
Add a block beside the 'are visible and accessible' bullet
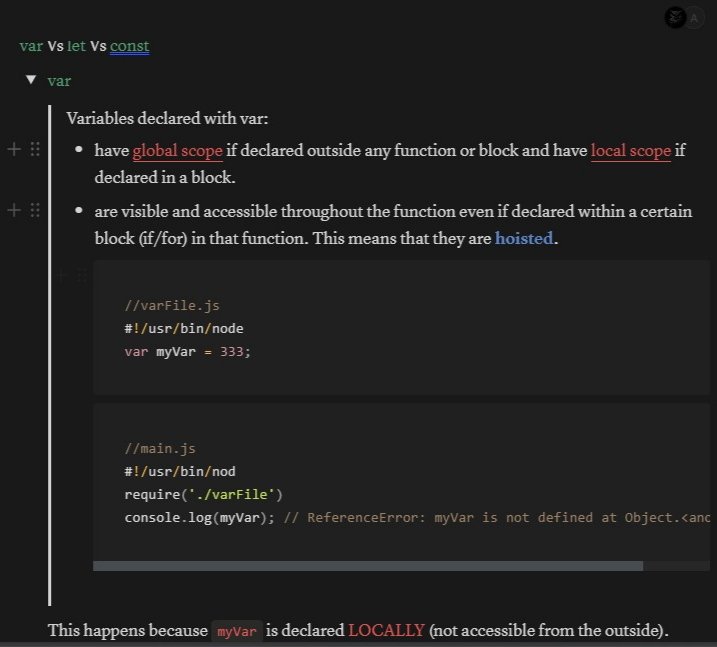(x=14, y=210)
